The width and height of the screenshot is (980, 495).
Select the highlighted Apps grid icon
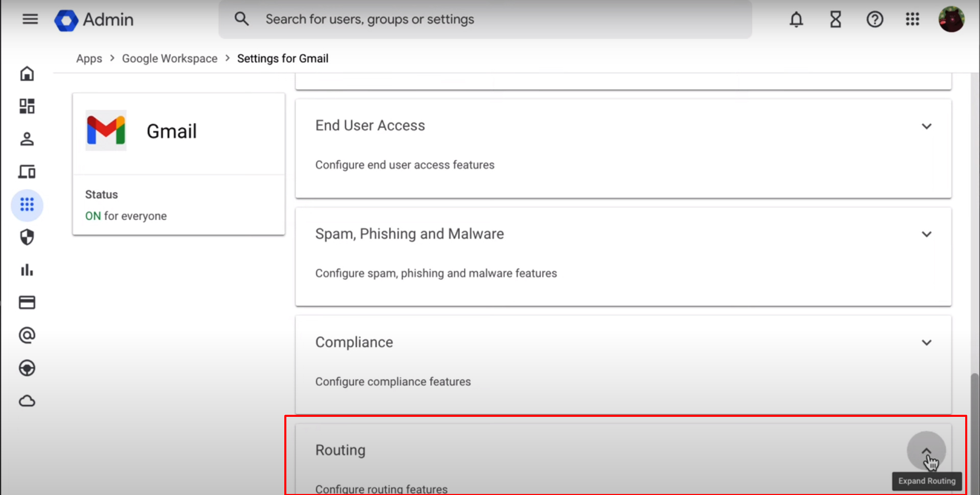click(27, 205)
